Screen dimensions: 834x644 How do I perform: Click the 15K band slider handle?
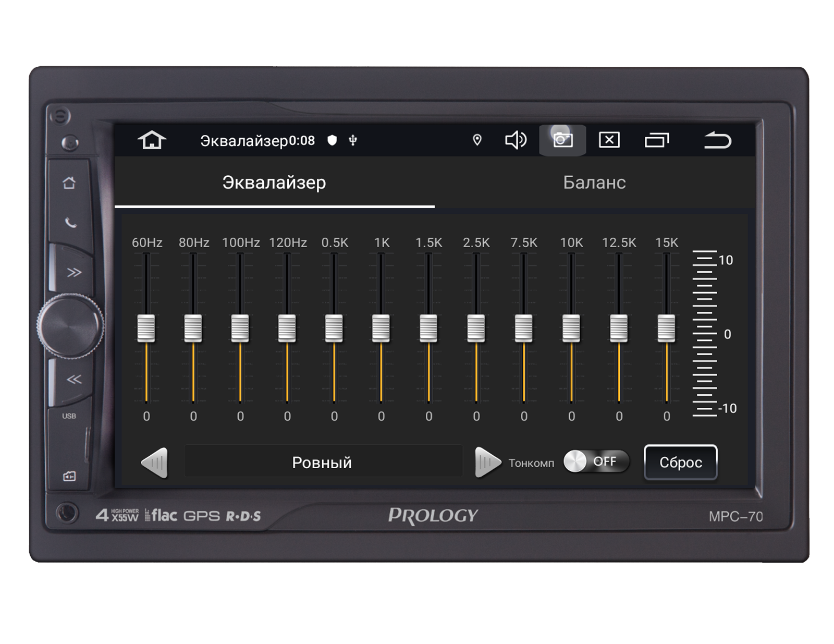click(666, 329)
